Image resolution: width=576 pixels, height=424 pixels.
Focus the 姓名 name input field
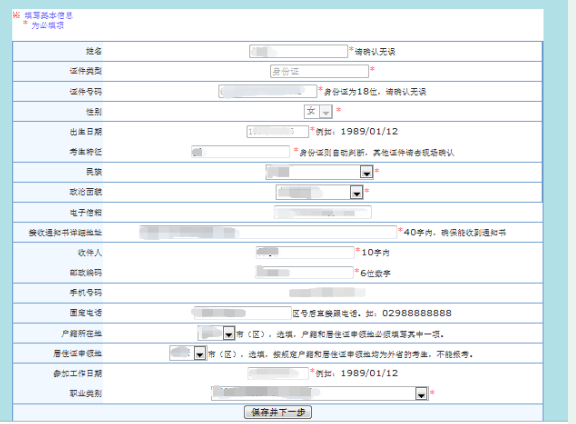click(298, 51)
